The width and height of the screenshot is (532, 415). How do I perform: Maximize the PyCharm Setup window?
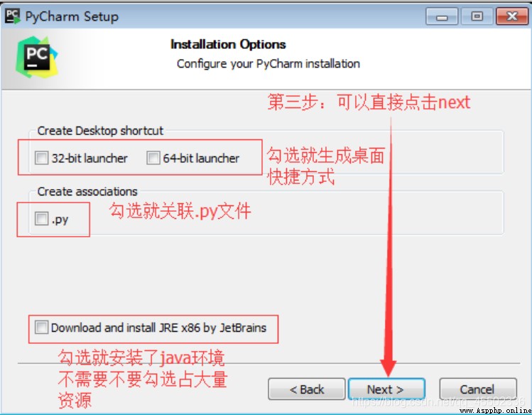coord(477,16)
